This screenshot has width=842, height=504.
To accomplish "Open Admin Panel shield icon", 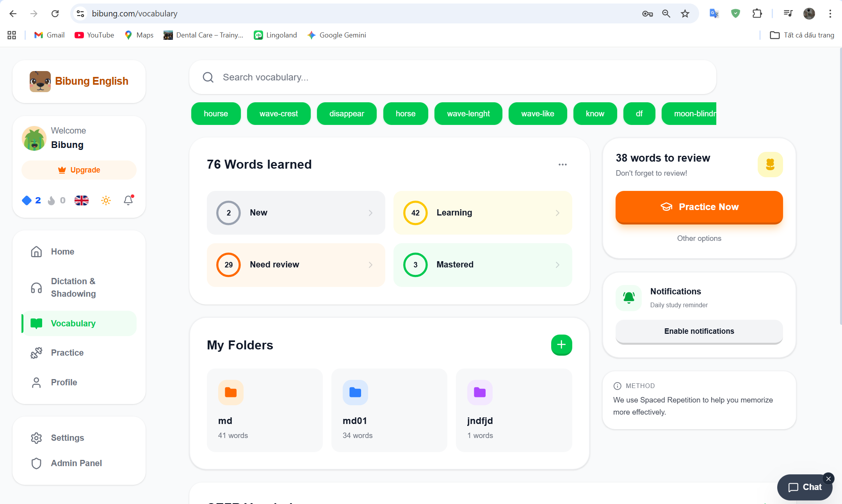I will click(36, 463).
